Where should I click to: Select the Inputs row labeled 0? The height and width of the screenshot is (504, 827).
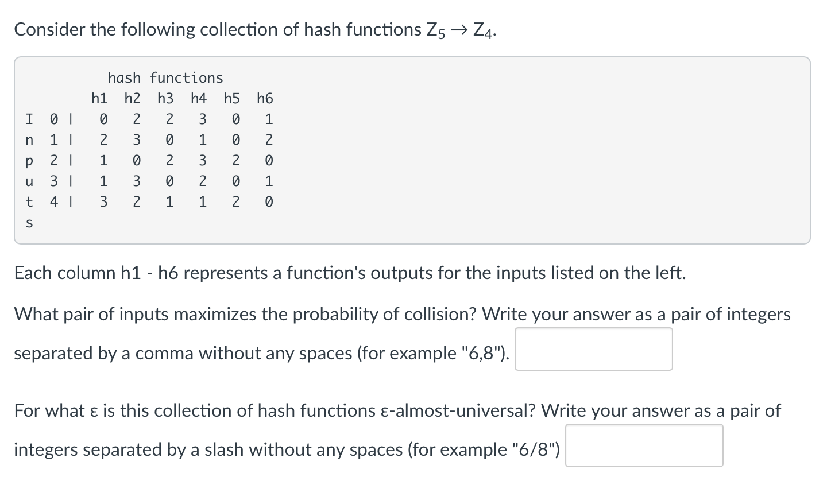pos(54,119)
